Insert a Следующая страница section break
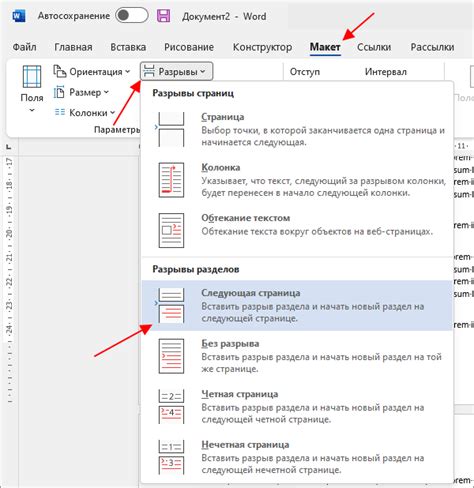Screen dimensions: 474x488 297,305
